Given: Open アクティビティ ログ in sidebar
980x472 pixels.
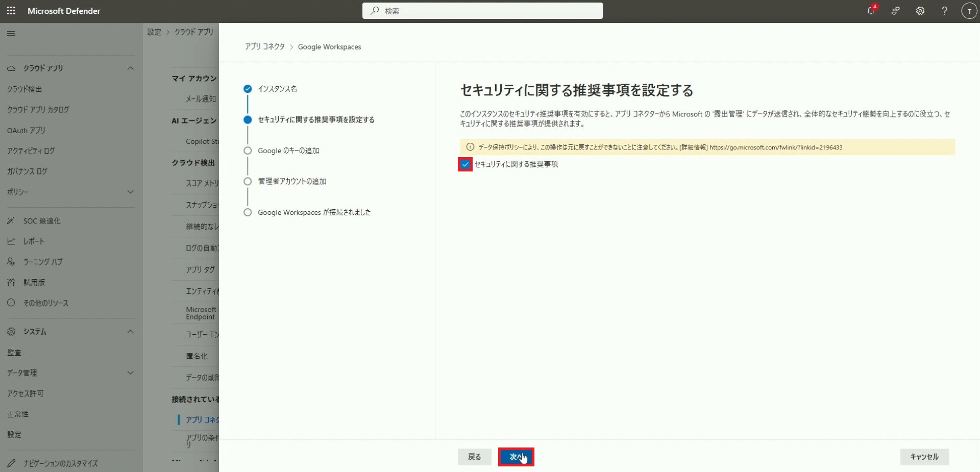Looking at the screenshot, I should pyautogui.click(x=31, y=151).
